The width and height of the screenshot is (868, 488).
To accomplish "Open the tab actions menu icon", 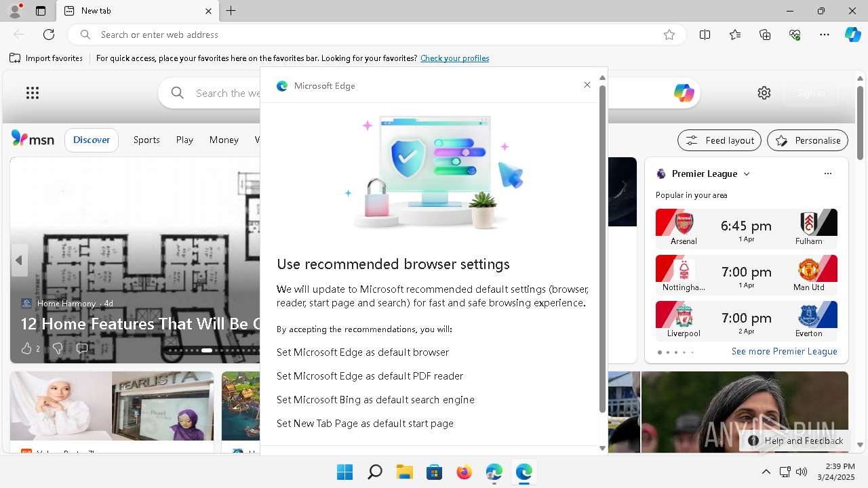I will (x=41, y=11).
